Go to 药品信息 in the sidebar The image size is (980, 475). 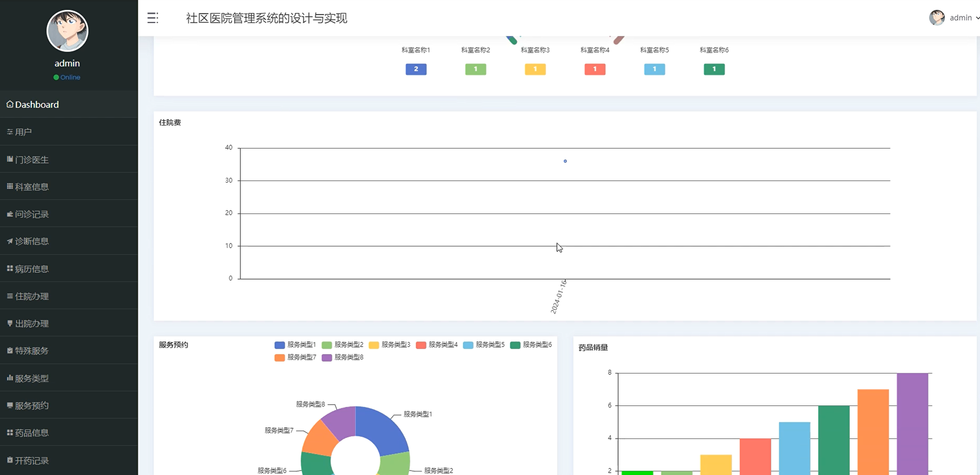click(69, 433)
